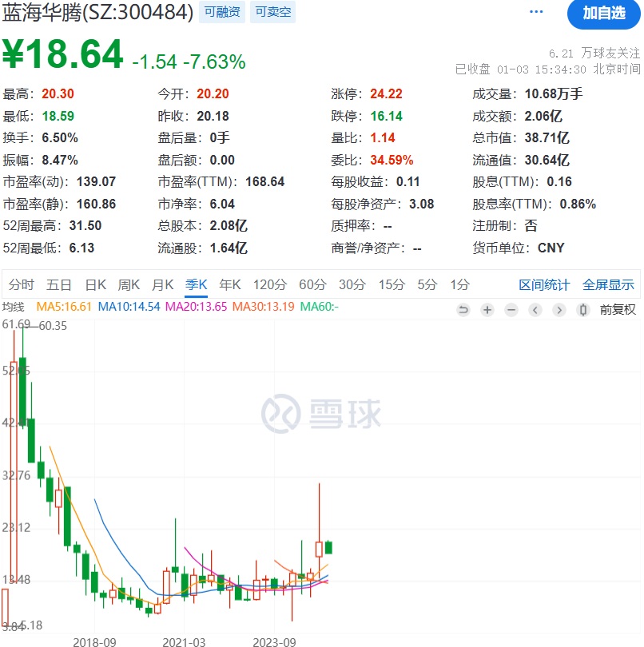
Task: Select the 年K tab
Action: click(230, 284)
